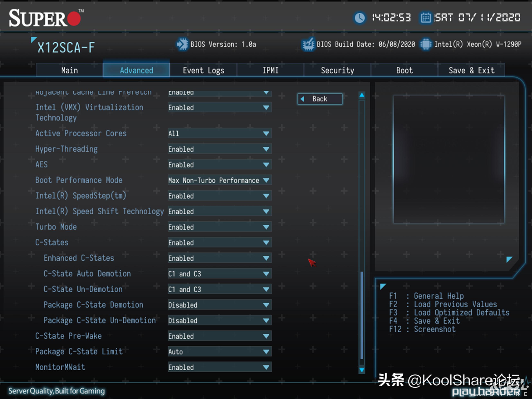Click the BIOS Build Date icon

click(308, 44)
